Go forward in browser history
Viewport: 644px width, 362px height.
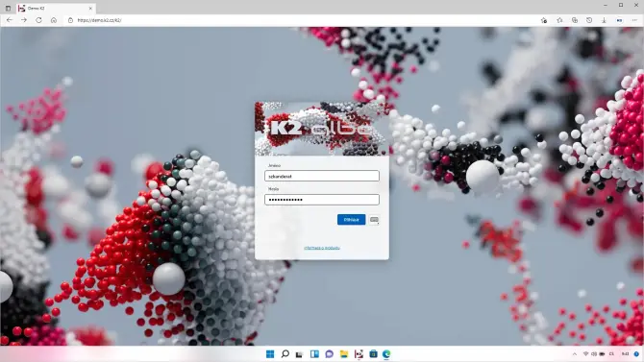pyautogui.click(x=24, y=20)
